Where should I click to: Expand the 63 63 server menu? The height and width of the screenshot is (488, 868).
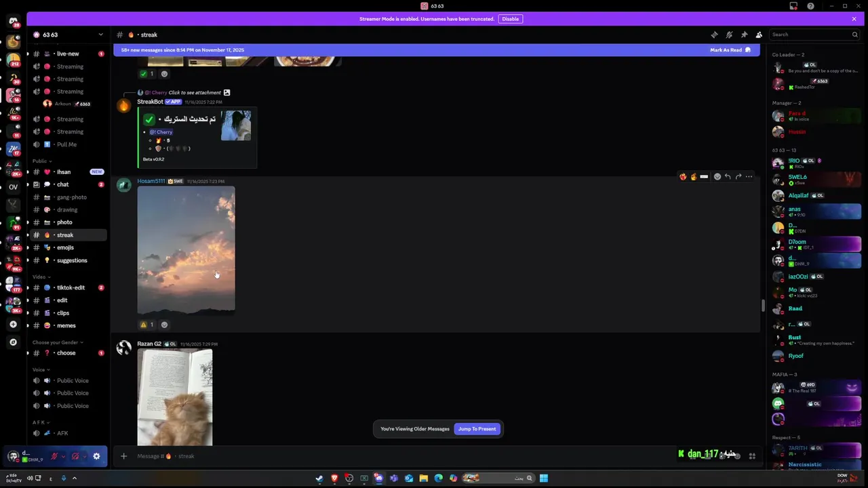pos(68,35)
